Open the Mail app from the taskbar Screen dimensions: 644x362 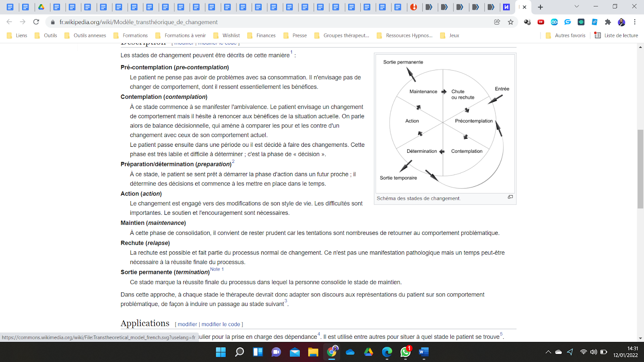tap(295, 352)
